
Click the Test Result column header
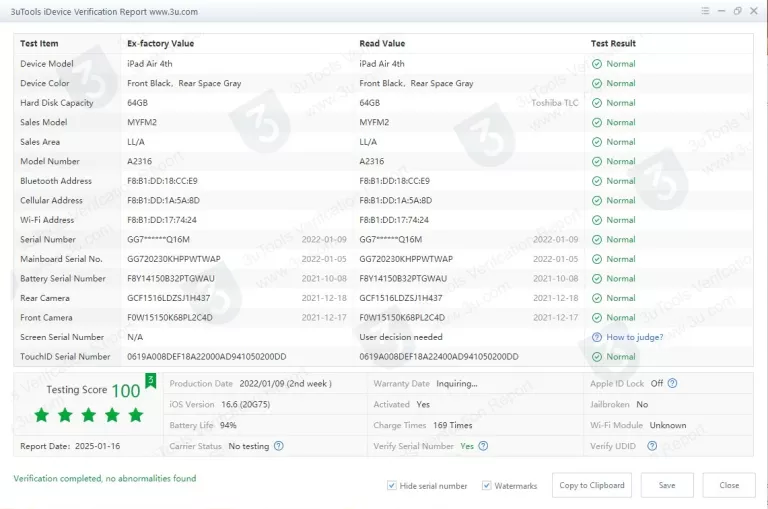[x=613, y=43]
